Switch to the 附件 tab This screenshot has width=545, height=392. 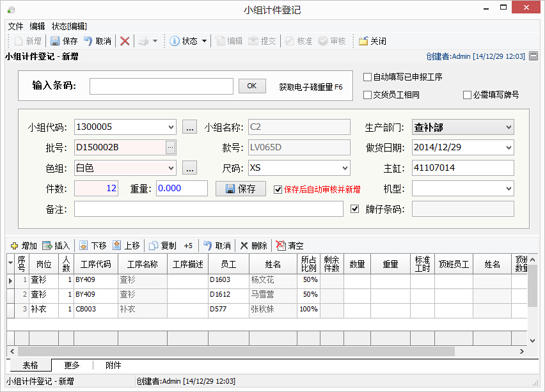(113, 366)
